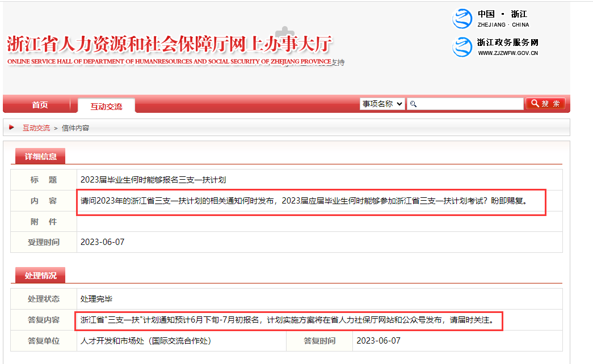
Task: Expand the search category chevron arrow
Action: pyautogui.click(x=399, y=104)
